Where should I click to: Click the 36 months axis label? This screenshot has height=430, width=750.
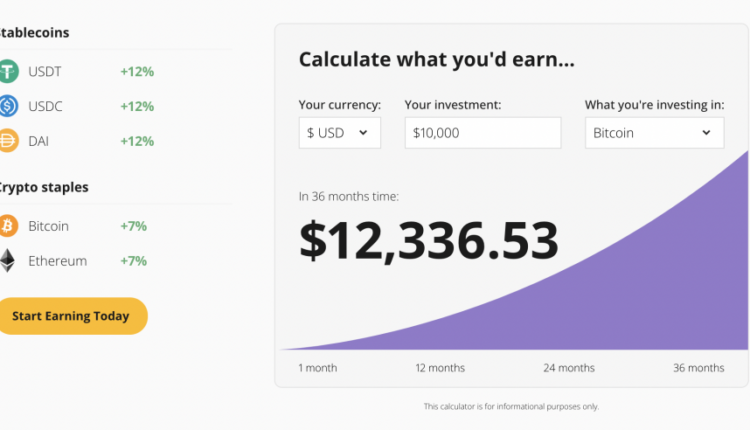click(698, 368)
